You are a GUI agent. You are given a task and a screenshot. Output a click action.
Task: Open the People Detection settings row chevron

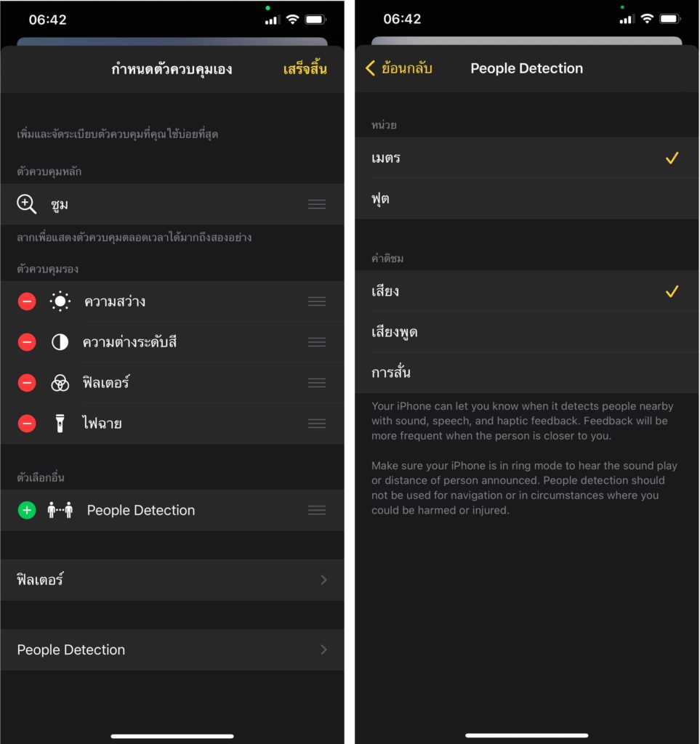click(x=323, y=650)
